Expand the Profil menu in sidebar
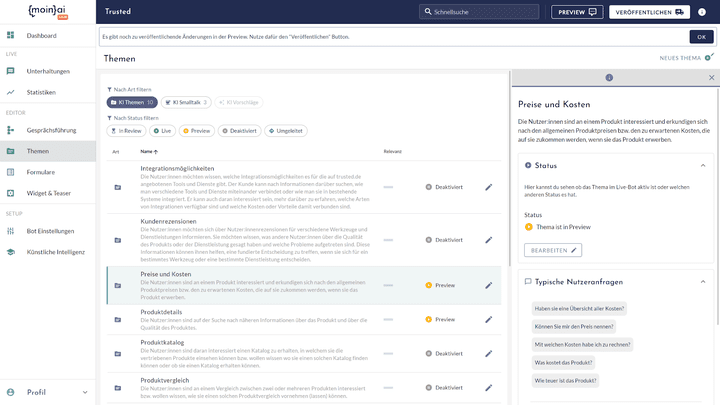 [48, 392]
